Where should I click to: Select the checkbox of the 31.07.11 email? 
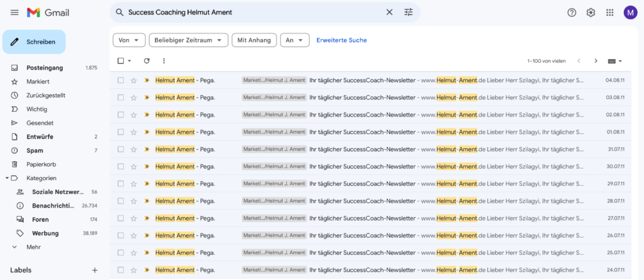click(121, 149)
